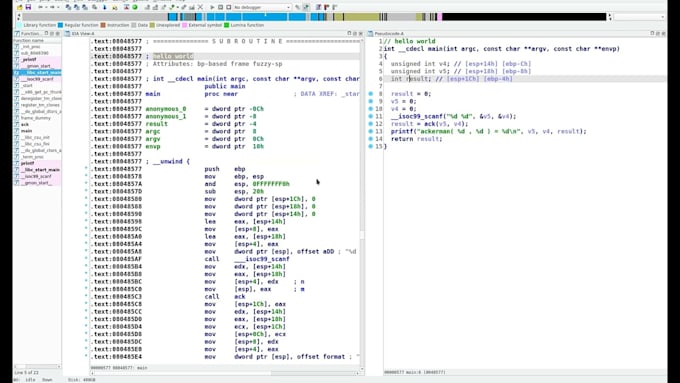Click the arrows at the navigation band's left end
The image size is (680, 383).
19,17
